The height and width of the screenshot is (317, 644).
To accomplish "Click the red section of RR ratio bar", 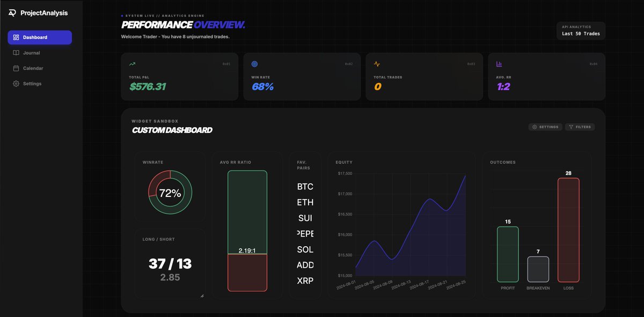I will (x=247, y=272).
